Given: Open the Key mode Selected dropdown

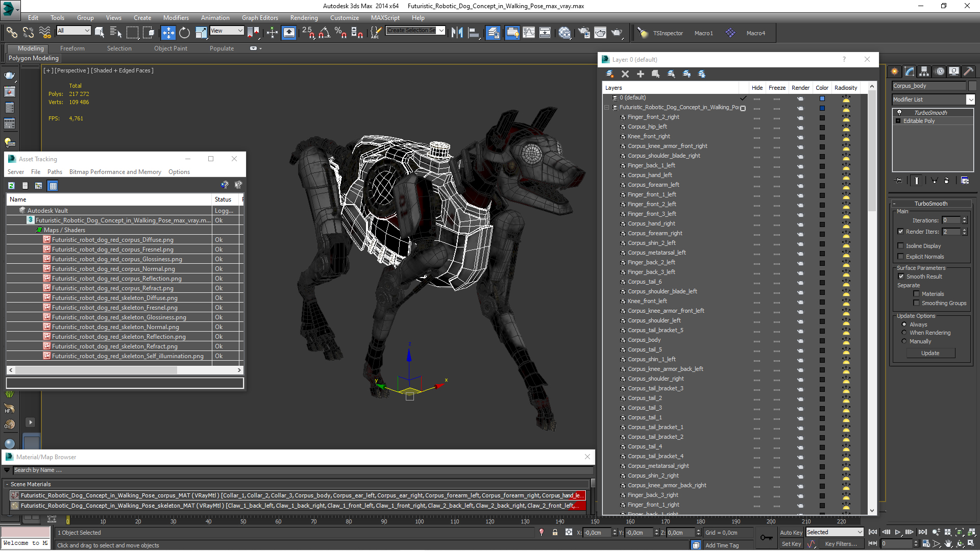Looking at the screenshot, I should click(835, 532).
